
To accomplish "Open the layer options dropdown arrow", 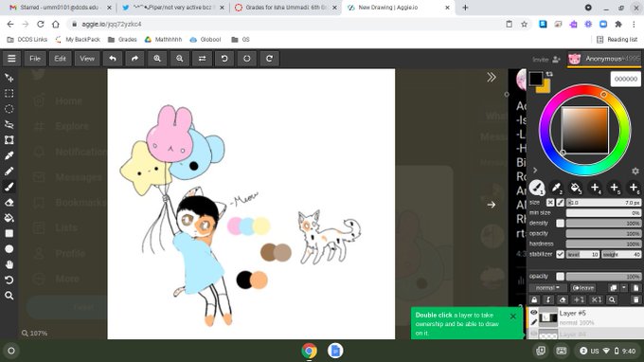I will 624,288.
